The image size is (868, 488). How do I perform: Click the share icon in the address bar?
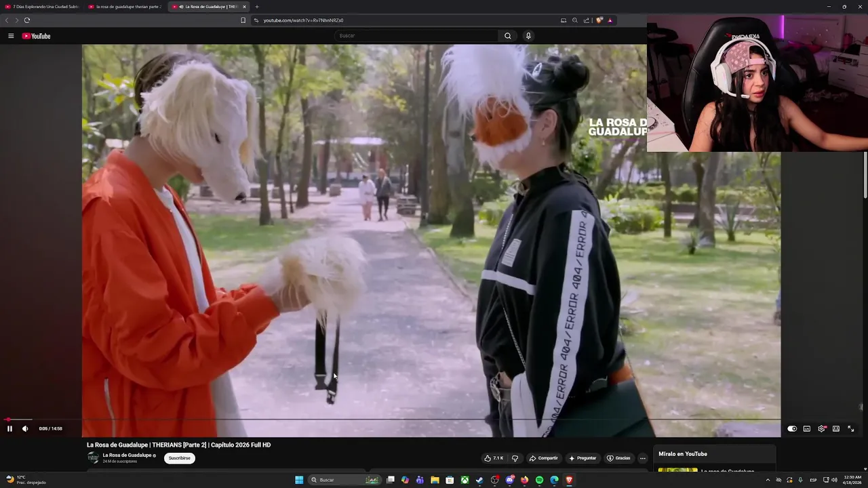click(x=587, y=20)
